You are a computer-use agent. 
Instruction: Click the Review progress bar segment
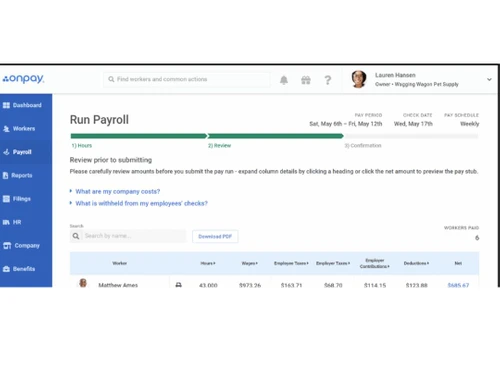click(x=275, y=136)
